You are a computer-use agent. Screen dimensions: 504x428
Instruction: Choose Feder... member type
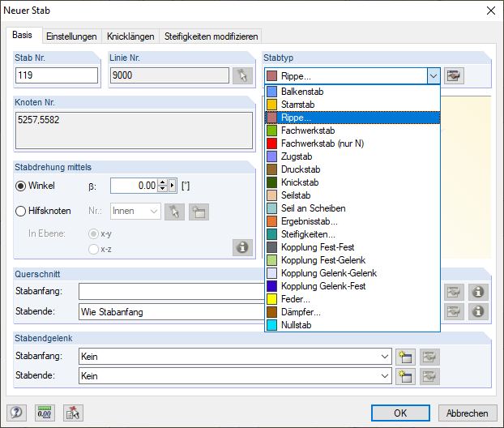coord(352,299)
